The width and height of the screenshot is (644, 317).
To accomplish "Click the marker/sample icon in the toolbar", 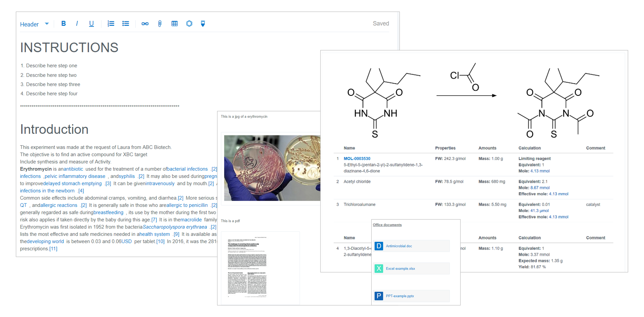I will (x=203, y=24).
